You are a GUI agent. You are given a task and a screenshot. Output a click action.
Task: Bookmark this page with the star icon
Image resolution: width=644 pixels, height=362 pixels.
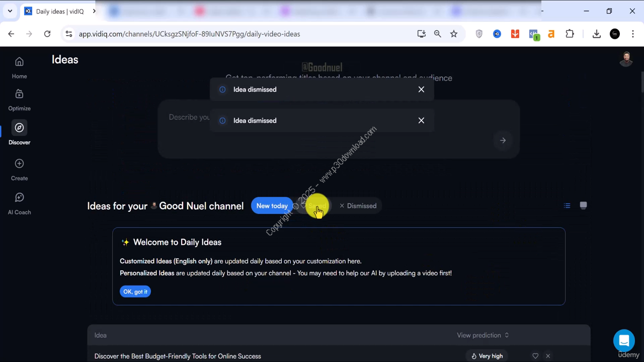click(x=454, y=34)
